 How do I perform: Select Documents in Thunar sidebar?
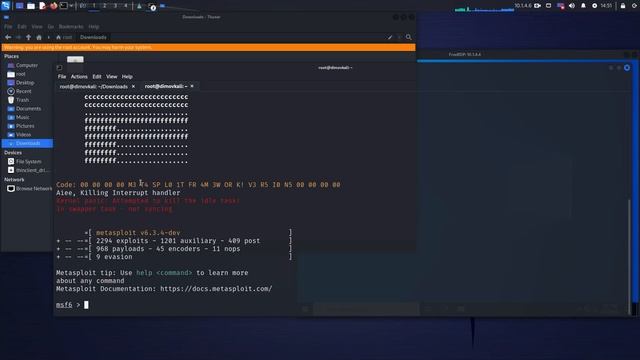click(27, 109)
